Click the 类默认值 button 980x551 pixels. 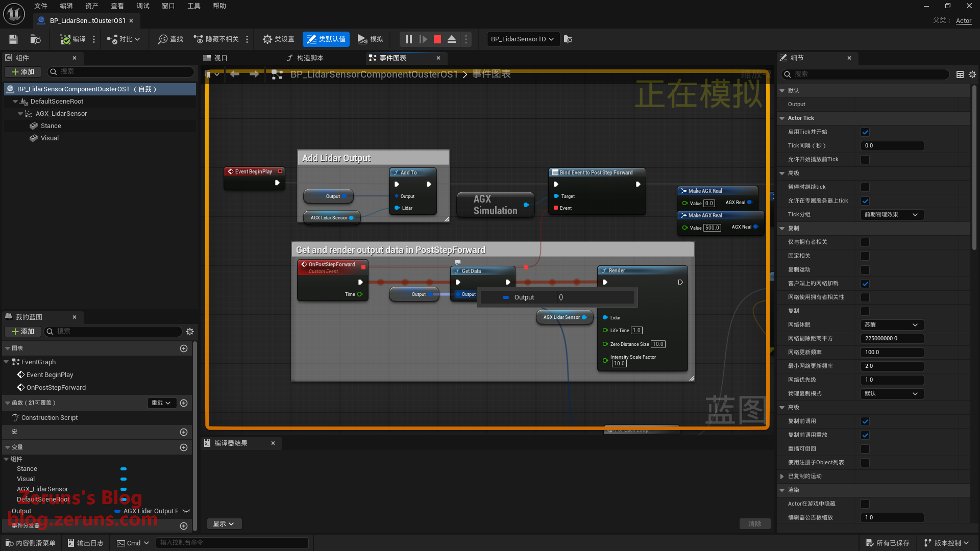click(326, 39)
